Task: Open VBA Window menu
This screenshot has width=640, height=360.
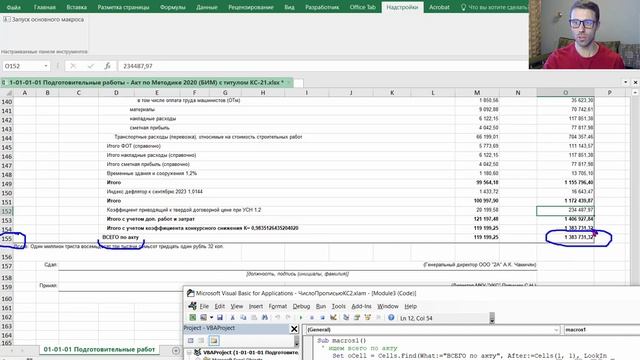Action: [387, 306]
